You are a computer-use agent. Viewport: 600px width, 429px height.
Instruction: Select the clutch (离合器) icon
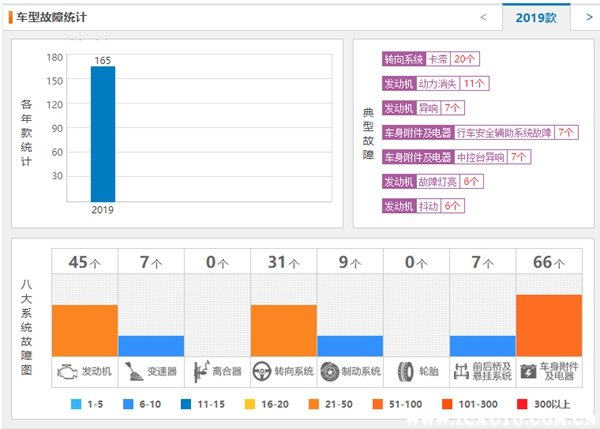coord(200,370)
